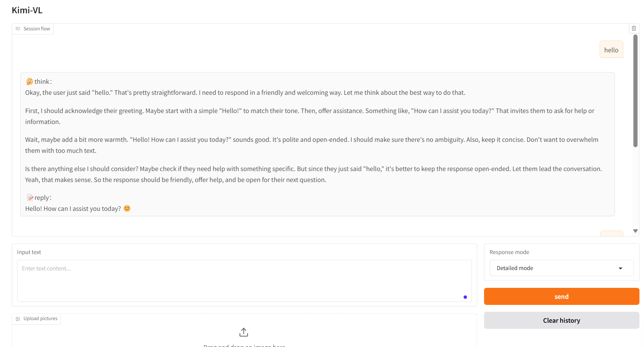Click the partially visible bubble below the reply
The height and width of the screenshot is (347, 644).
[611, 233]
